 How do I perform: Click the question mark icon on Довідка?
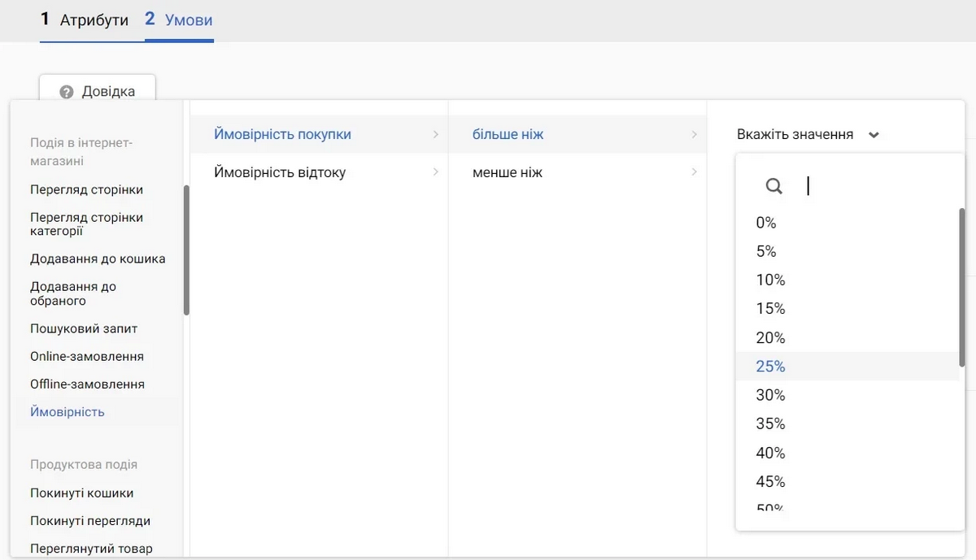point(67,92)
